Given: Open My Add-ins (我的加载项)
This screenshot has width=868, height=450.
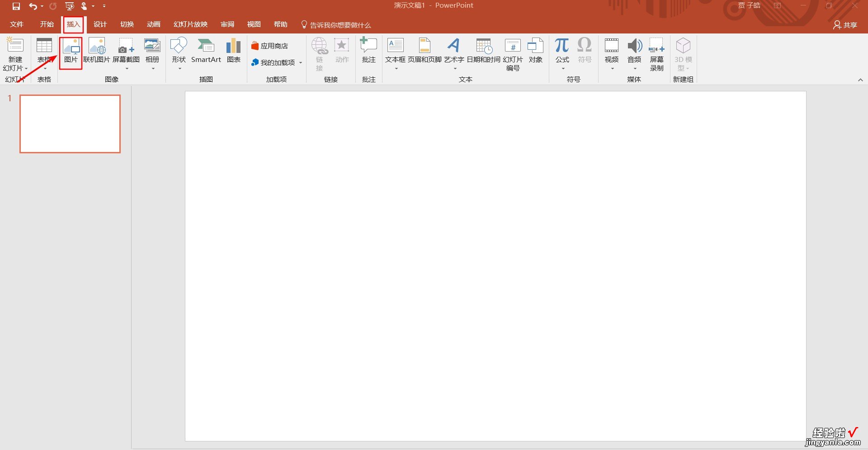Looking at the screenshot, I should [274, 62].
